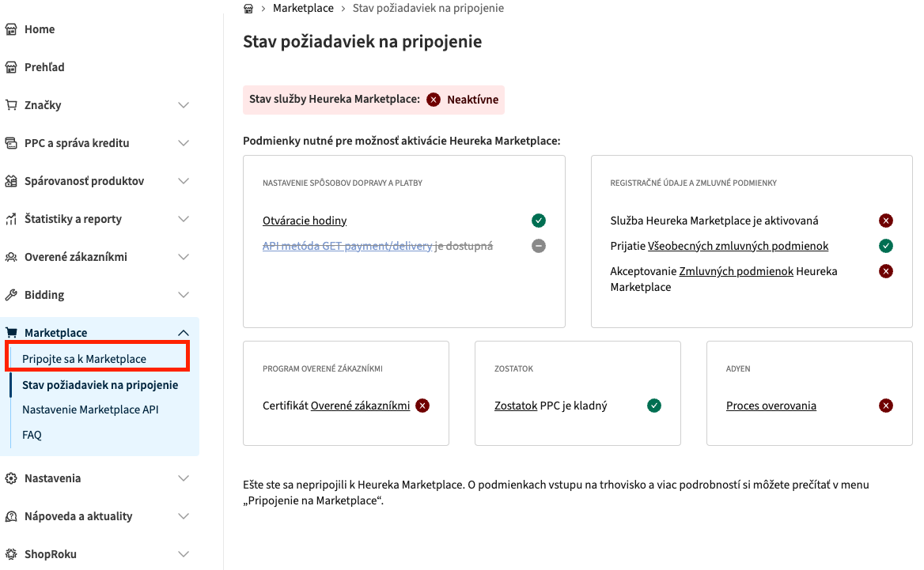
Task: Click the Nápoveda a aktuality icon
Action: click(11, 516)
